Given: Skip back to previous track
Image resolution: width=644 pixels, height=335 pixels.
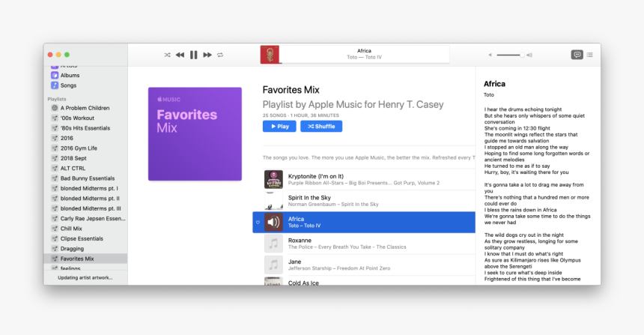Looking at the screenshot, I should pos(180,55).
